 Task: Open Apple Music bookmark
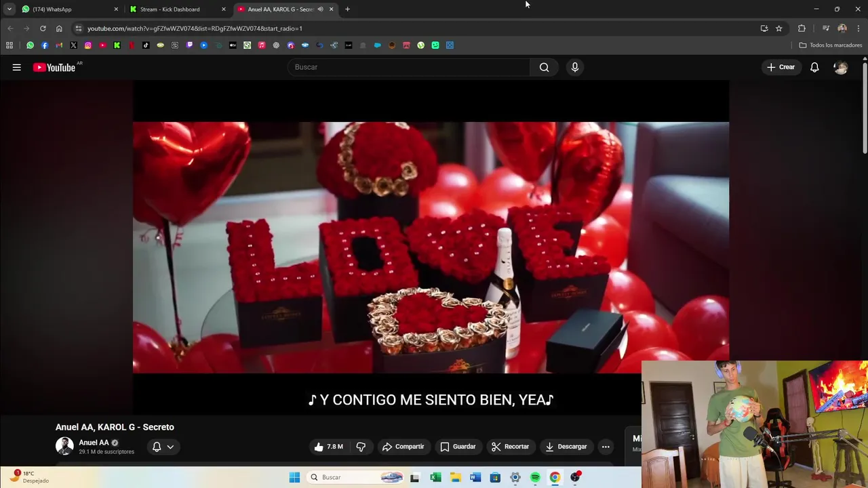click(x=262, y=45)
